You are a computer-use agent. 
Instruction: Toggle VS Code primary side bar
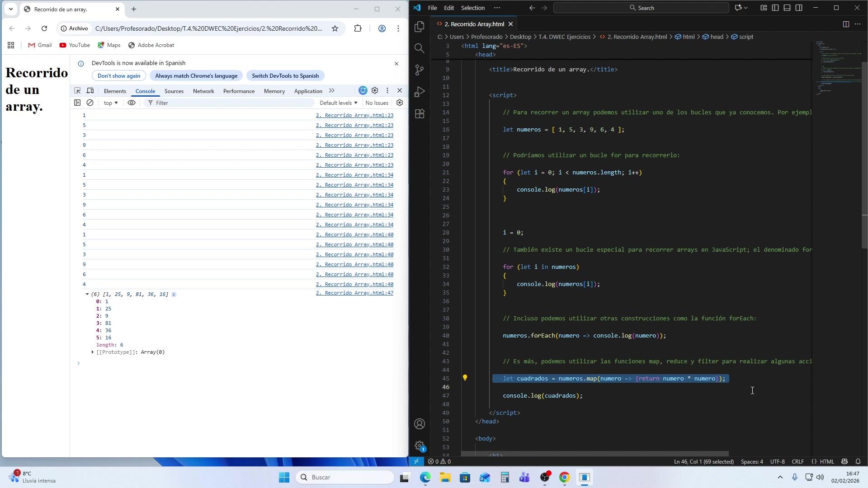point(775,8)
